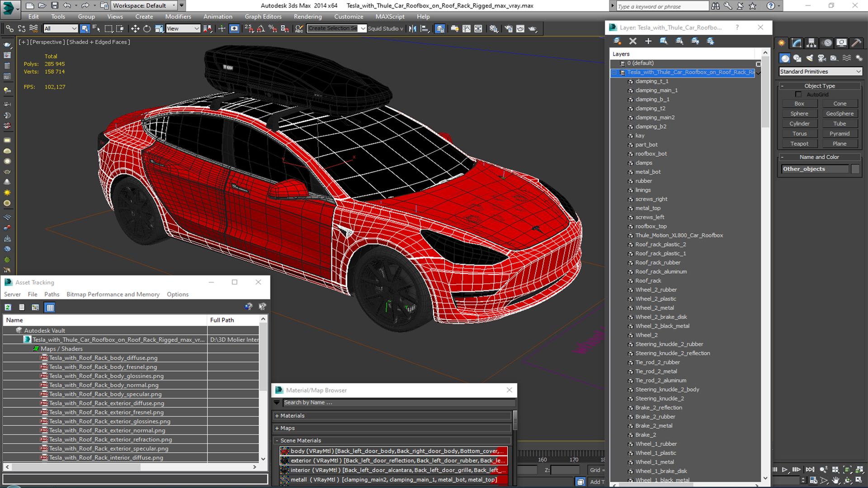Expand the Materials section in browser
This screenshot has width=868, height=488.
(292, 416)
